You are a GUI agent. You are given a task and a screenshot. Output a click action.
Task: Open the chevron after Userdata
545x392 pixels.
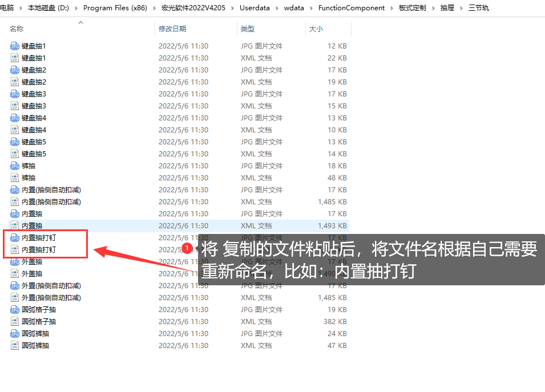coord(277,8)
